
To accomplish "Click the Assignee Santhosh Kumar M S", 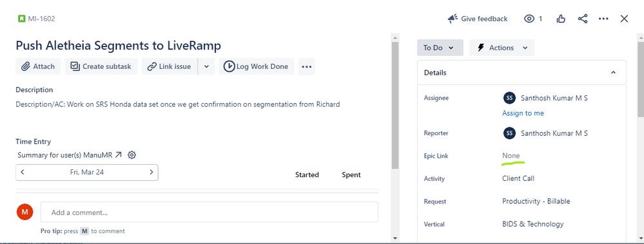I will [x=554, y=98].
